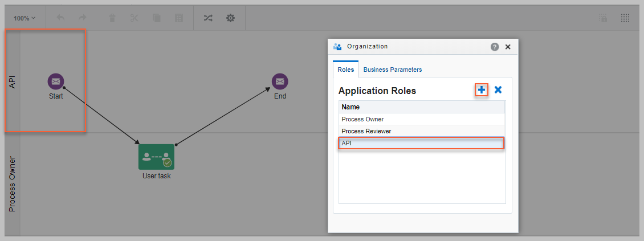Click the Redo arrow icon
Image resolution: width=644 pixels, height=241 pixels.
83,18
